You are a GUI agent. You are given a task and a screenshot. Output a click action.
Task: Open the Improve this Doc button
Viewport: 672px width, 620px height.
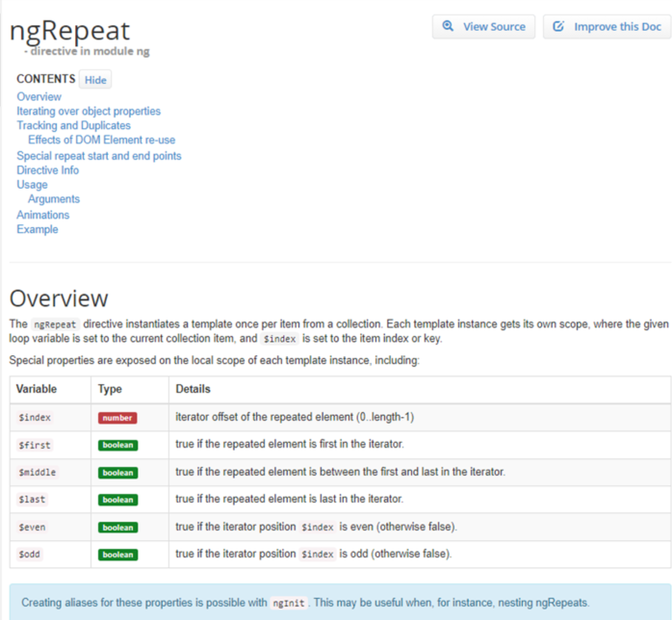coord(607,27)
